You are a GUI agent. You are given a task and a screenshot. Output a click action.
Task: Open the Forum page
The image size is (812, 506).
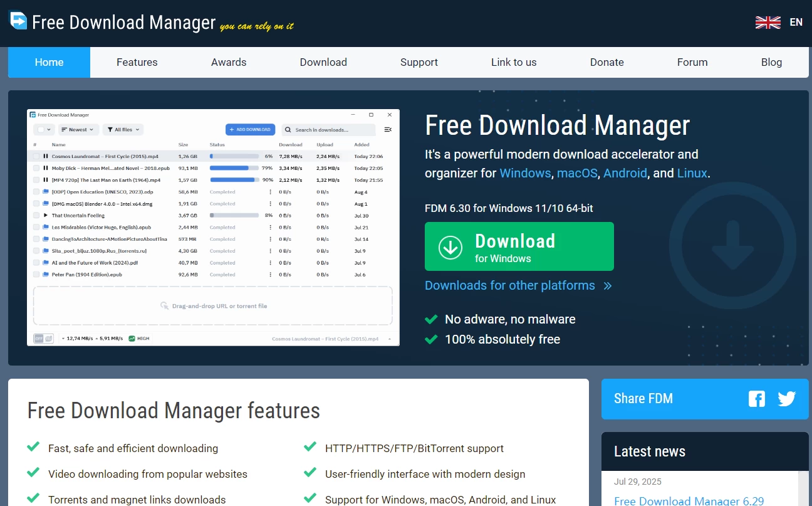click(x=692, y=62)
